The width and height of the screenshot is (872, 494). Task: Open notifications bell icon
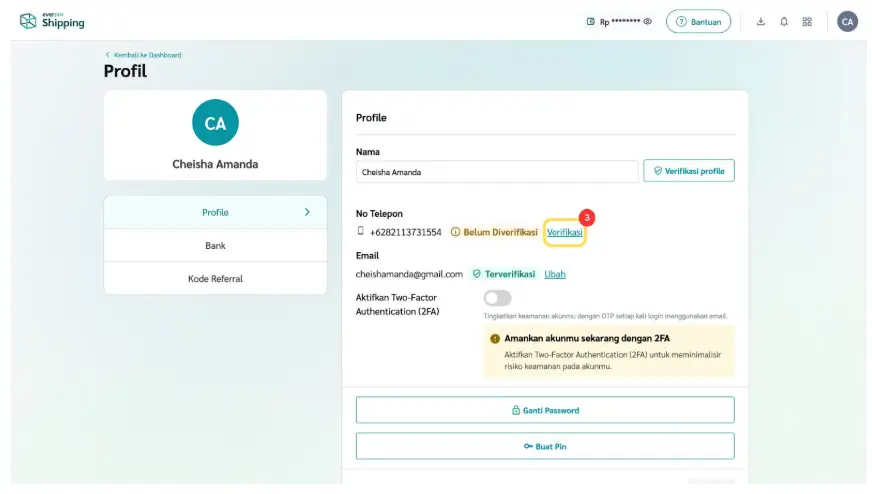[784, 22]
